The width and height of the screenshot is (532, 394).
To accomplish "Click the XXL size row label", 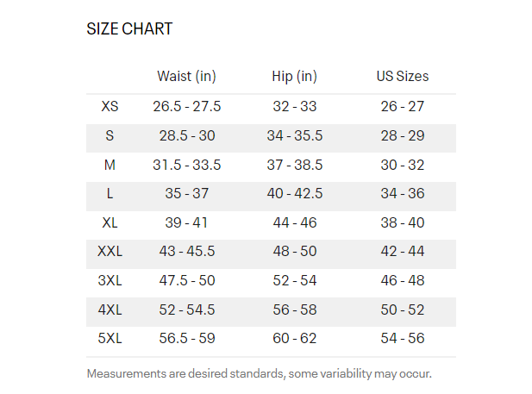I will tap(110, 252).
